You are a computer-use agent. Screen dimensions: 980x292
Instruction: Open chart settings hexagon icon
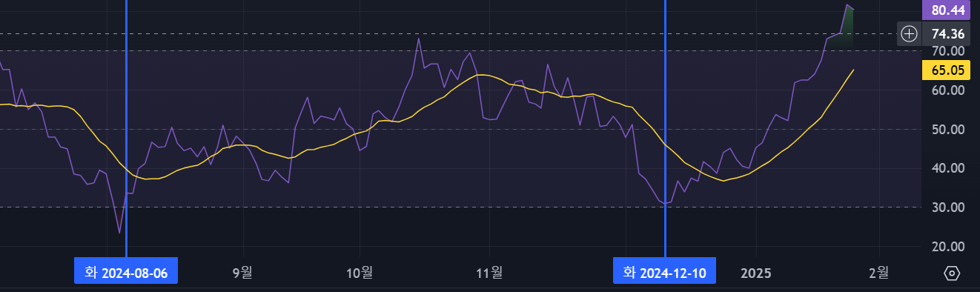point(952,273)
